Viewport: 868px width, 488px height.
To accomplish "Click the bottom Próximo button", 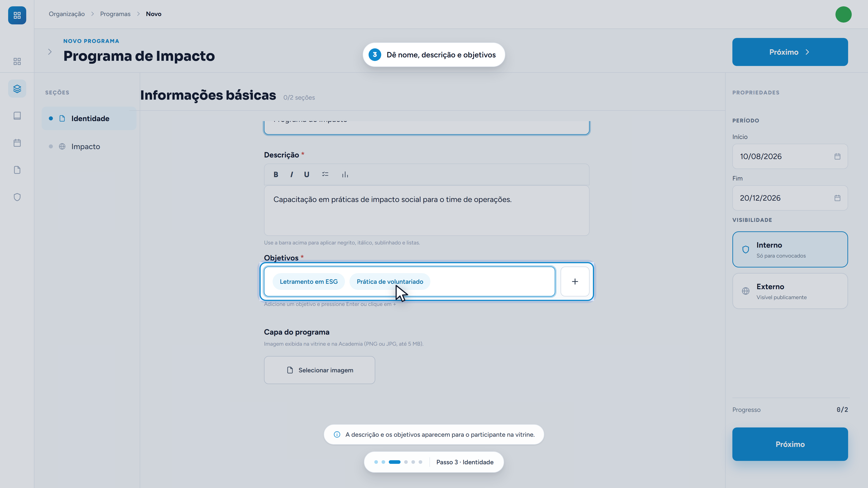I will coord(790,444).
